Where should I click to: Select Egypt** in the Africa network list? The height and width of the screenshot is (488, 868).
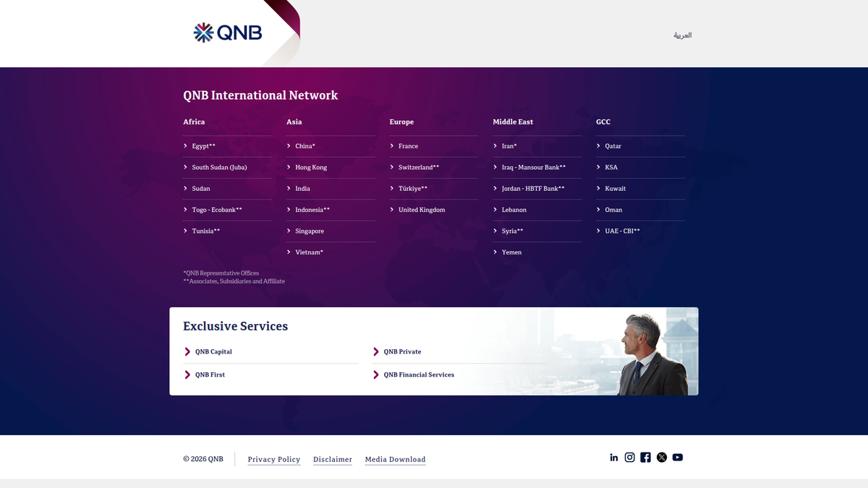pyautogui.click(x=201, y=146)
